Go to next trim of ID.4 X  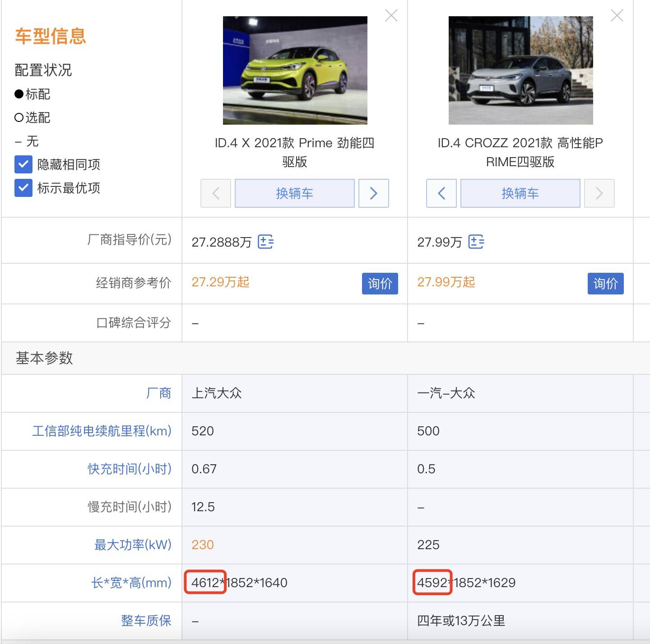(374, 193)
